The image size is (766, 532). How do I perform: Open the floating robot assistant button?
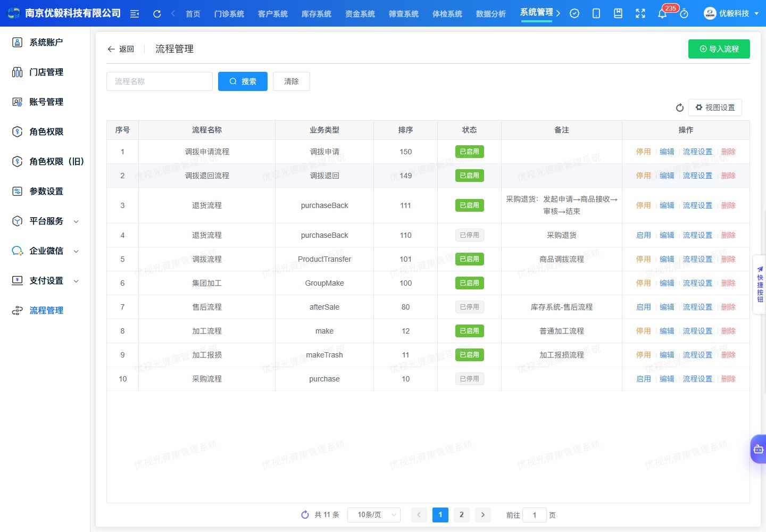(x=759, y=450)
